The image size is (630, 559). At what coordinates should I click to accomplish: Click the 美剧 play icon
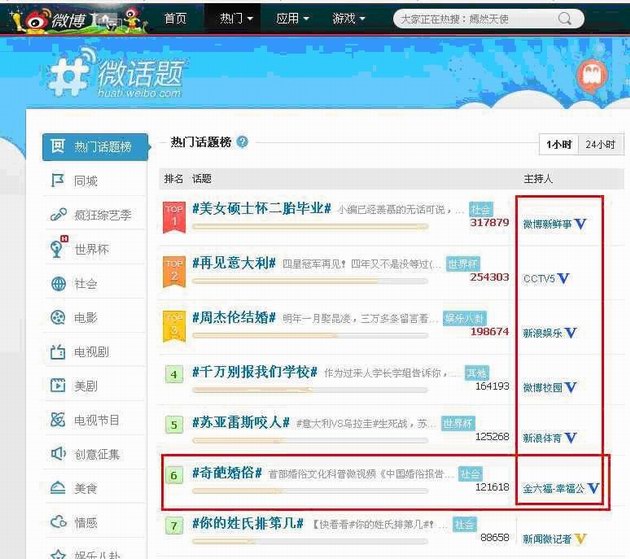57,385
